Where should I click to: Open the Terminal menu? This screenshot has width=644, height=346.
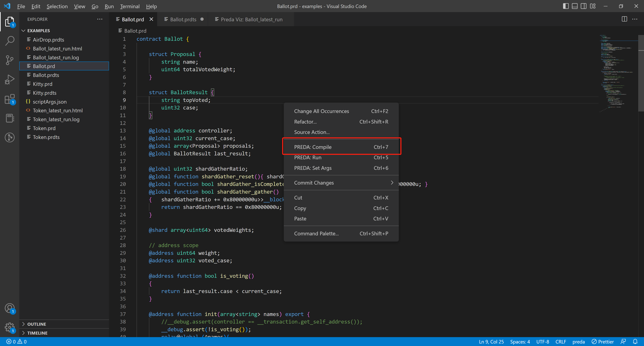point(130,6)
